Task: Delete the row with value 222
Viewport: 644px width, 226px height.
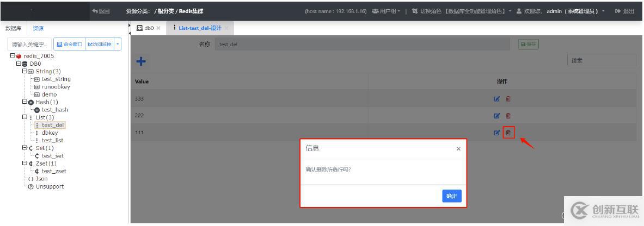Action: click(x=508, y=116)
